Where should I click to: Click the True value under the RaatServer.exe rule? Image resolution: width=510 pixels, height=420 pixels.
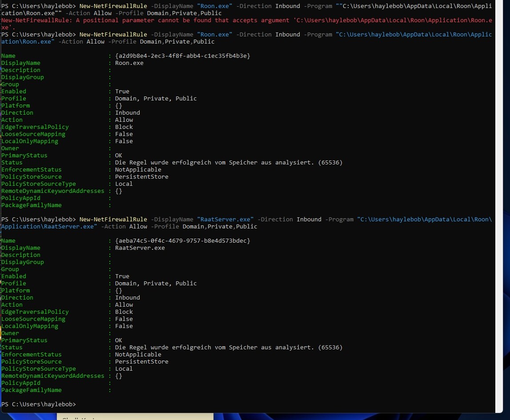pyautogui.click(x=122, y=276)
